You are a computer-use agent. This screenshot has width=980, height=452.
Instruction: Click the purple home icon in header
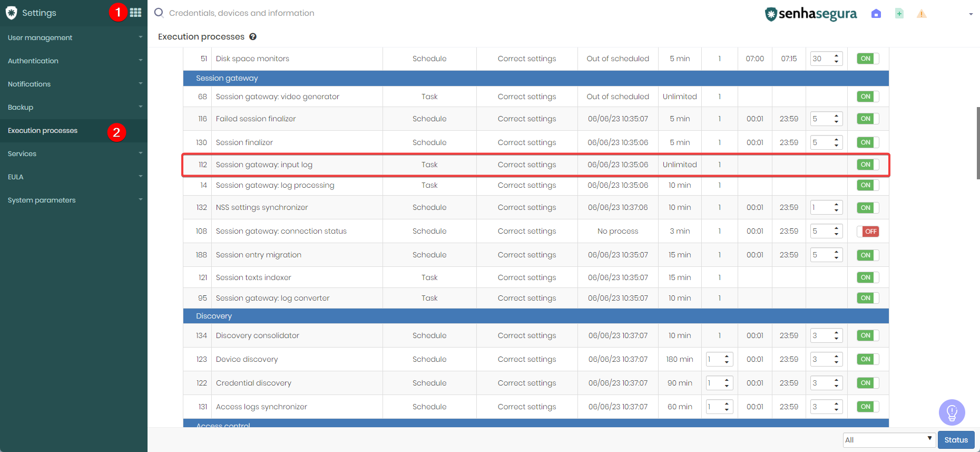coord(876,14)
